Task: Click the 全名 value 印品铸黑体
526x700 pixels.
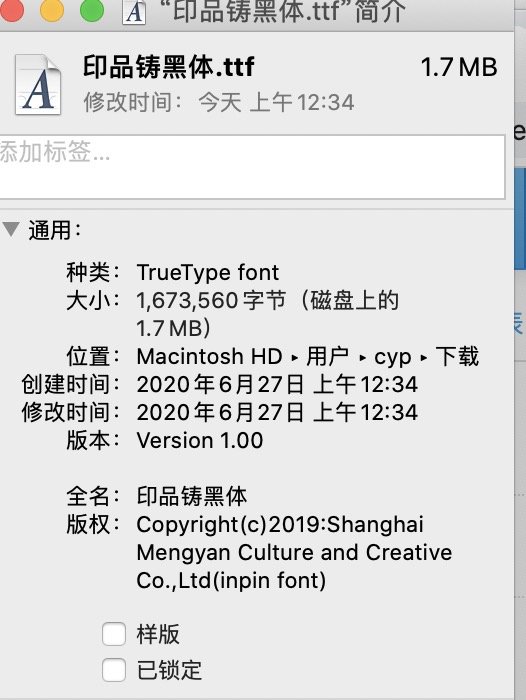Action: 192,496
